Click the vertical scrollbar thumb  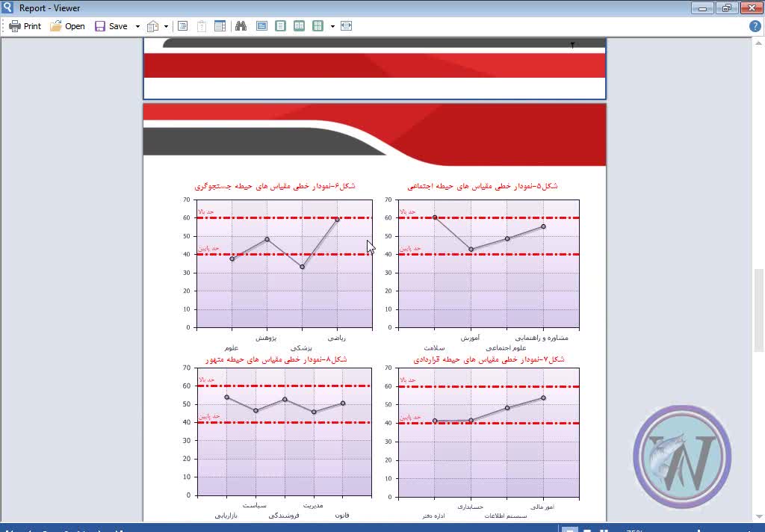pos(759,310)
